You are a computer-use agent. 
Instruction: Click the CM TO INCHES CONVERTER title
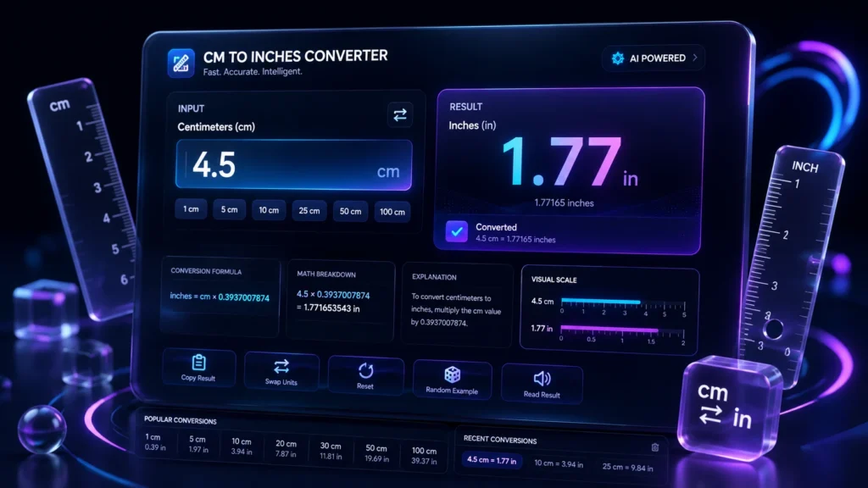coord(295,57)
